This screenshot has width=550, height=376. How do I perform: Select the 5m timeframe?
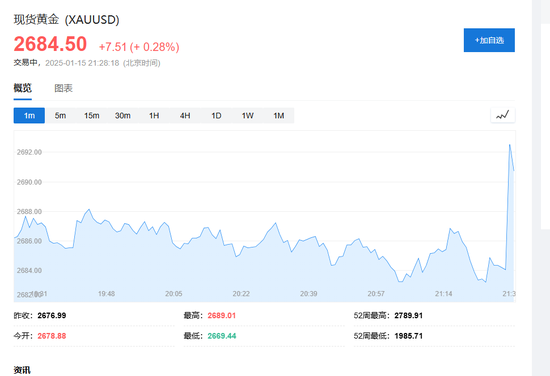60,115
